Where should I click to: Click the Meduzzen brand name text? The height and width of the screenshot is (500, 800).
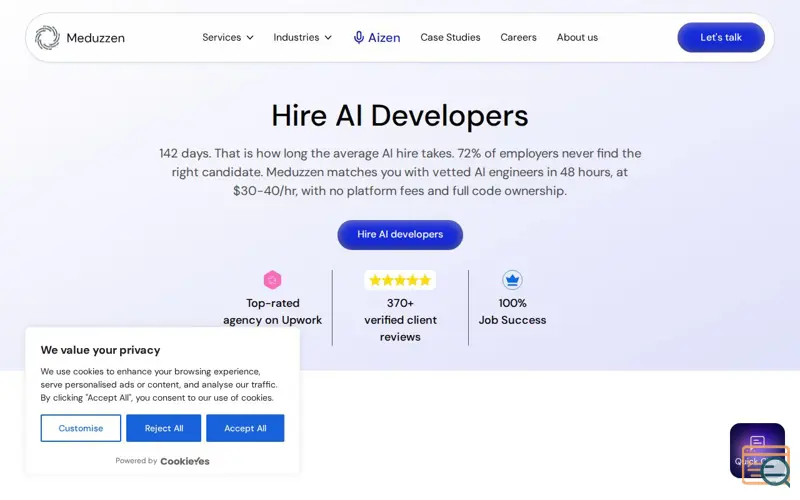95,38
